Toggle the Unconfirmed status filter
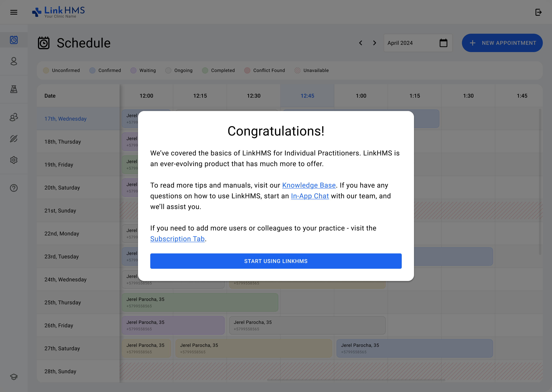 (62, 70)
